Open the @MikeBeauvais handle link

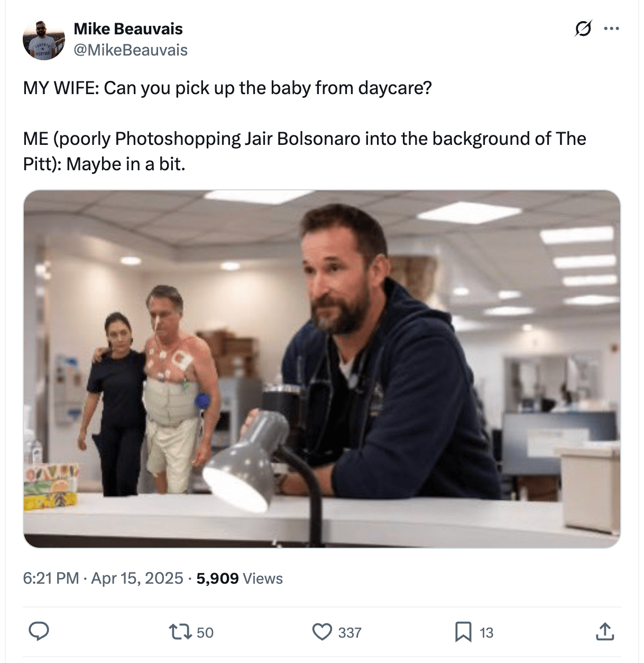[131, 50]
